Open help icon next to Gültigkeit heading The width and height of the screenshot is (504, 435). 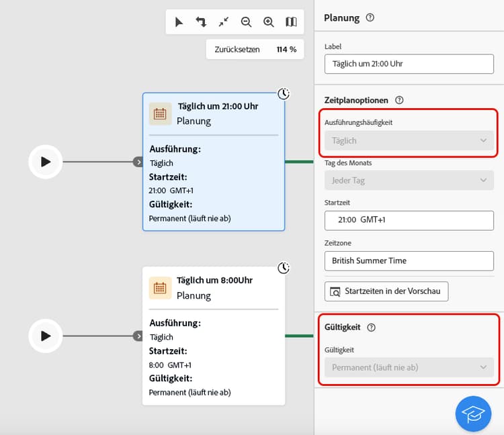point(371,328)
